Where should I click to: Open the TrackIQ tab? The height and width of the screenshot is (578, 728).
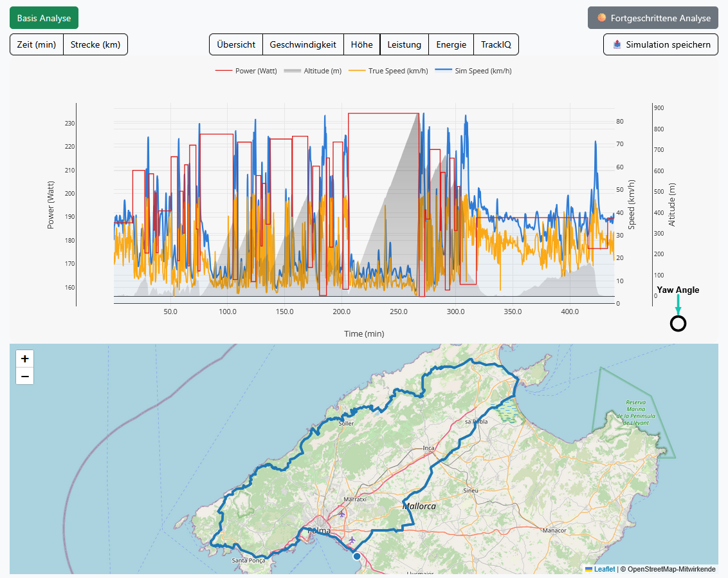coord(496,44)
